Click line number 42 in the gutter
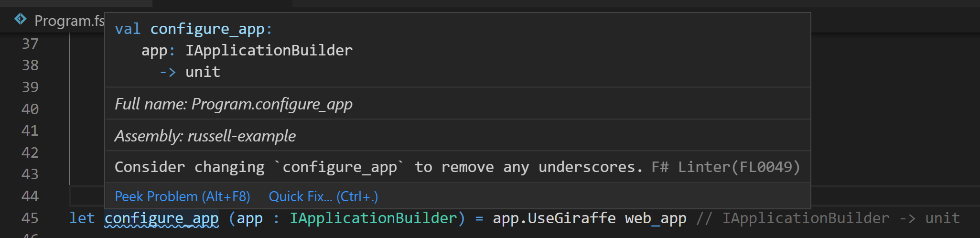This screenshot has height=238, width=980. click(x=30, y=152)
